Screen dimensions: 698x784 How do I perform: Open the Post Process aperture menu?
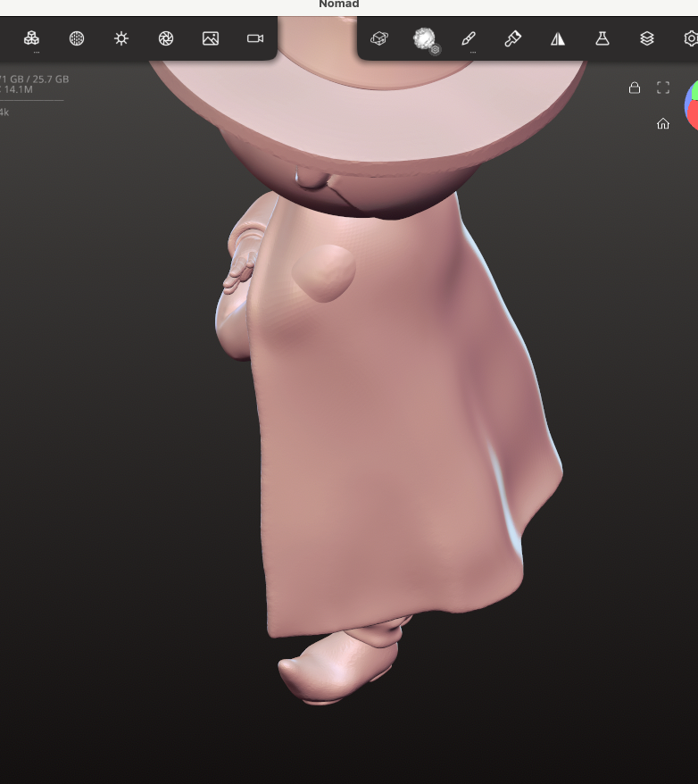[x=166, y=38]
